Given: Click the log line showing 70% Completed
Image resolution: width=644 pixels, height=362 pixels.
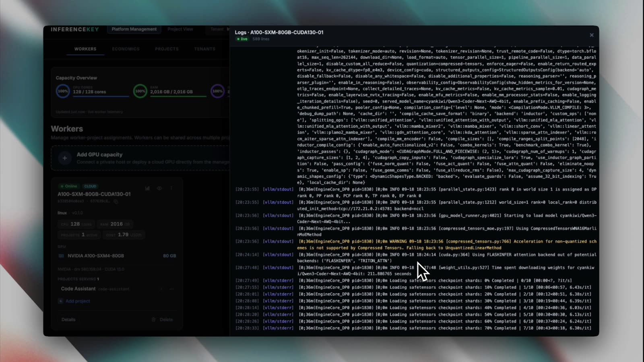Looking at the screenshot, I should [413, 328].
